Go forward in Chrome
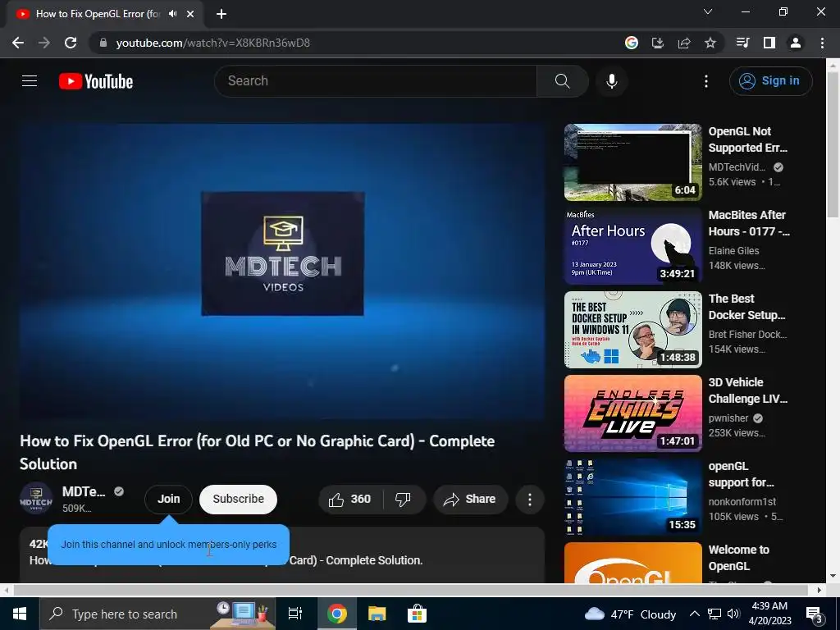Screen dimensions: 840x630 44,43
